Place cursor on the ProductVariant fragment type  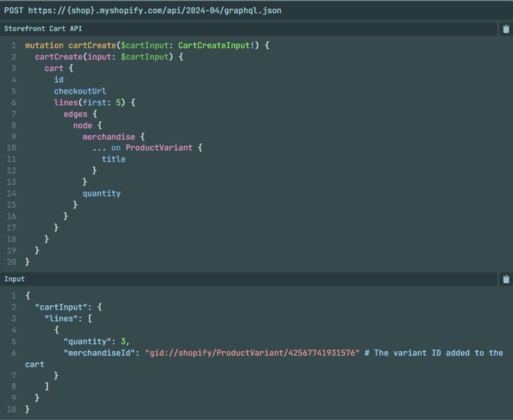(159, 148)
